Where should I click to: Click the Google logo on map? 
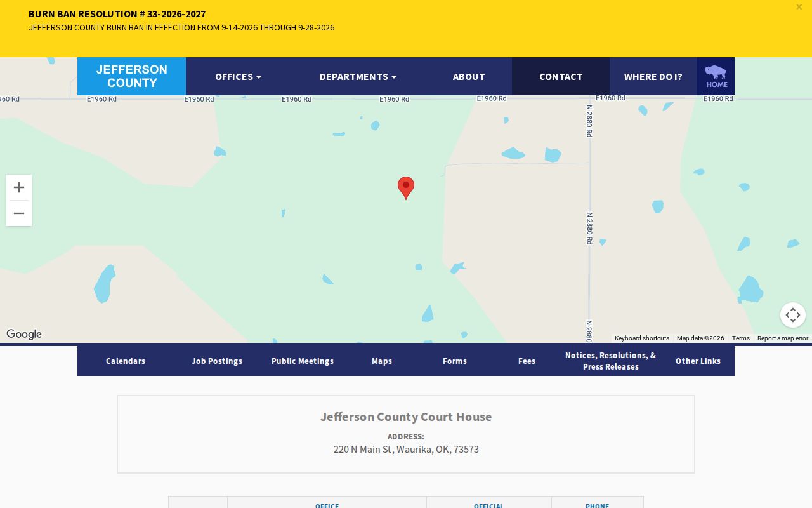[x=24, y=334]
